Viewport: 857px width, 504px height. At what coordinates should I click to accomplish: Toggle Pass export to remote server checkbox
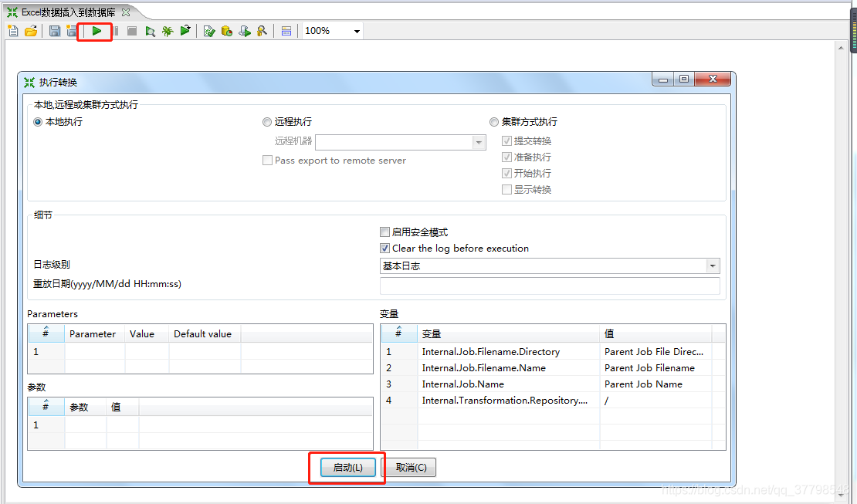[x=267, y=161]
